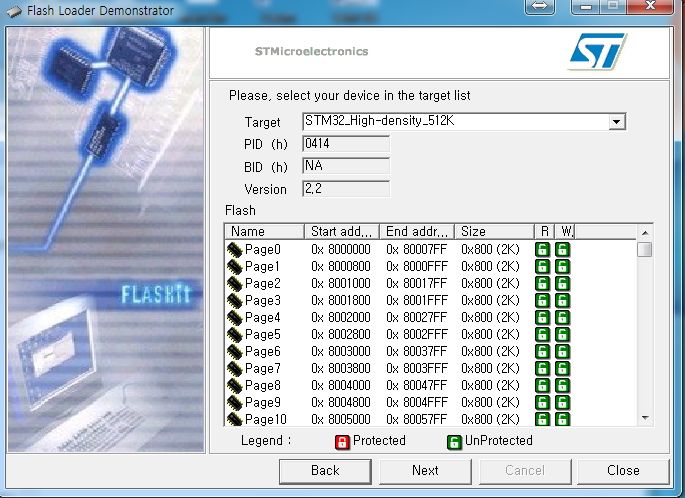The height and width of the screenshot is (498, 685).
Task: Click the double-arrow button in title bar
Action: click(x=540, y=7)
